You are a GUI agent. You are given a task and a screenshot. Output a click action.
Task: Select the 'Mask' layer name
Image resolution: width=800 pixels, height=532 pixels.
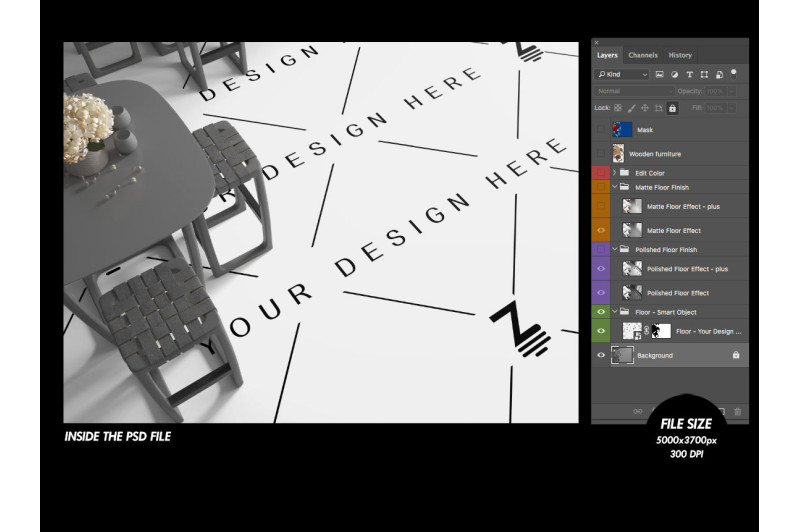tap(645, 130)
